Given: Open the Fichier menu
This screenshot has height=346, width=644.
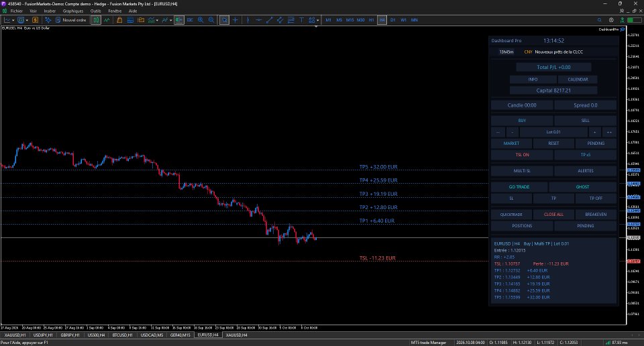Looking at the screenshot, I should point(16,11).
